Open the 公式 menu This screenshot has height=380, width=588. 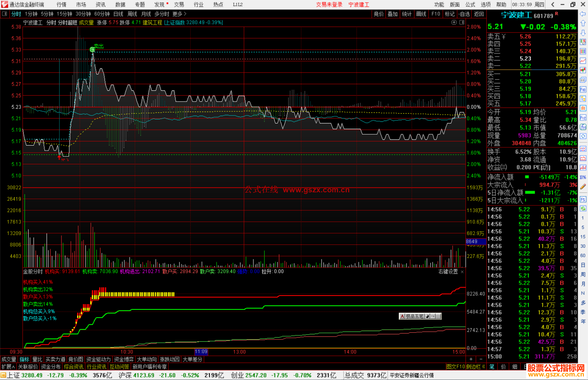tap(470, 5)
